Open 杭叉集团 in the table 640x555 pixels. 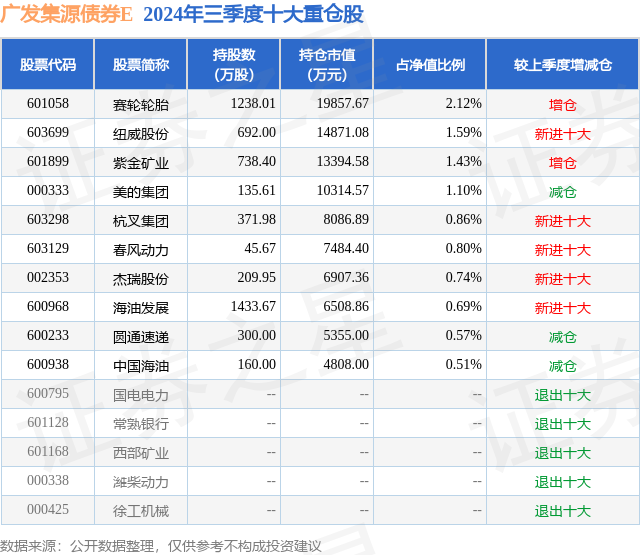[x=141, y=221]
